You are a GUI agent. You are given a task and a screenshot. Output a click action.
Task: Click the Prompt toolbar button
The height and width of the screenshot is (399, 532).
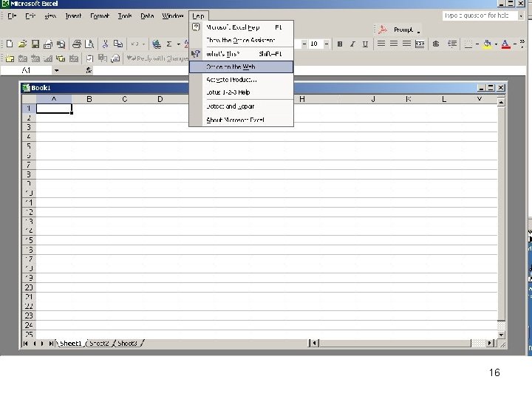pyautogui.click(x=403, y=30)
